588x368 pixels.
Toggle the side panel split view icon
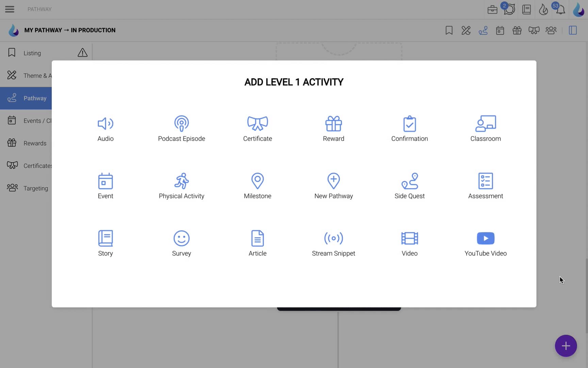pyautogui.click(x=573, y=30)
